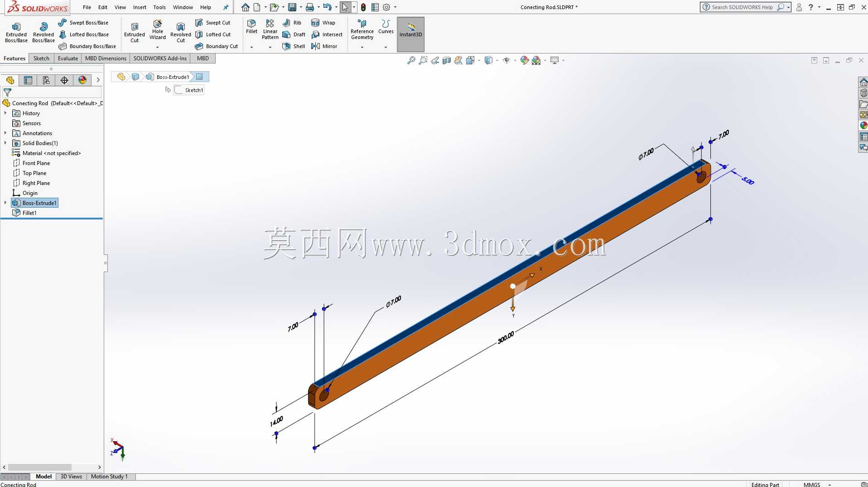868x487 pixels.
Task: Click Previous View icon
Action: point(435,60)
